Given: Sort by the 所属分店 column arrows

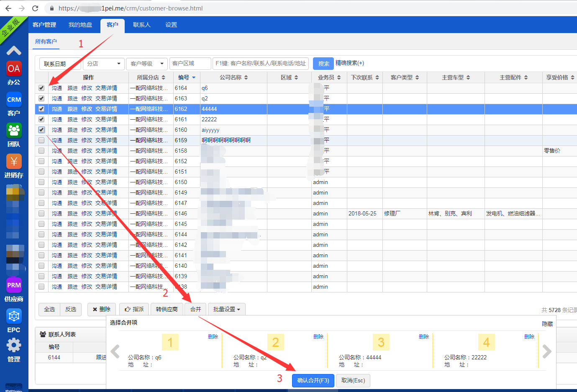Looking at the screenshot, I should click(164, 77).
